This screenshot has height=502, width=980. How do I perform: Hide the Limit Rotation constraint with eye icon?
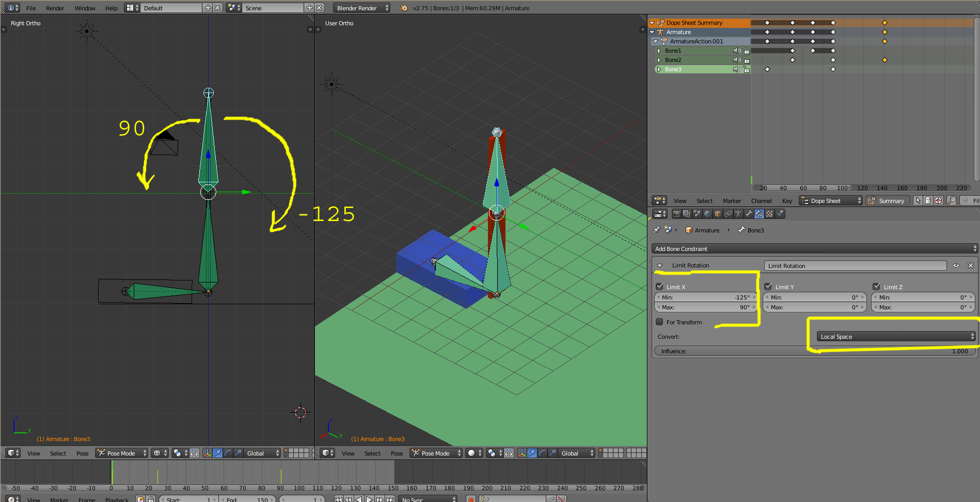click(956, 265)
